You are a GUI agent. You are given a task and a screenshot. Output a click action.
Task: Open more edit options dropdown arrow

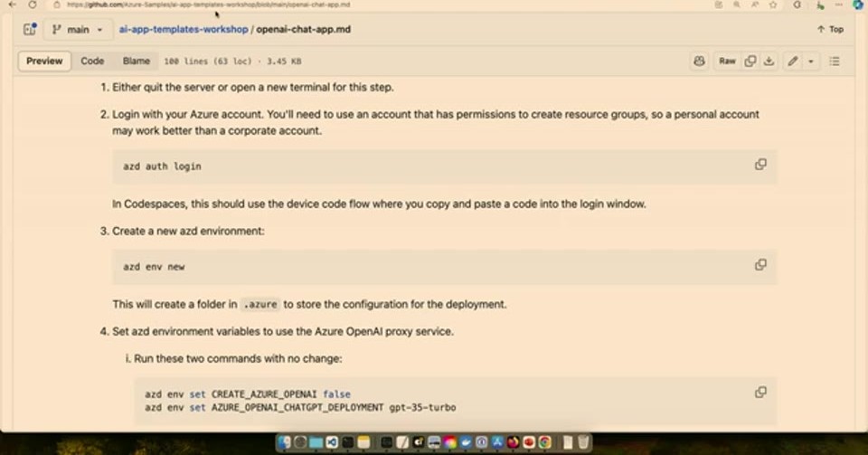[x=811, y=62]
